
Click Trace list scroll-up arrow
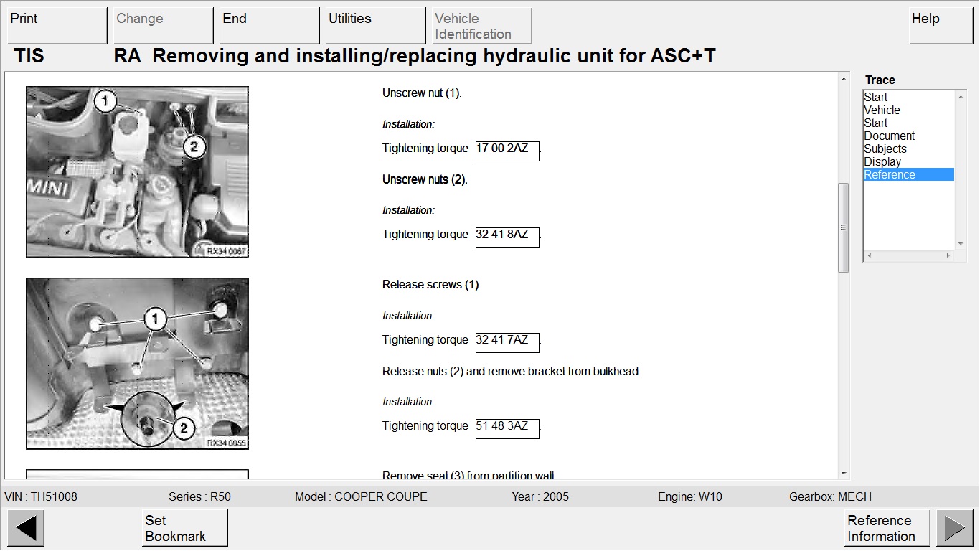point(961,96)
